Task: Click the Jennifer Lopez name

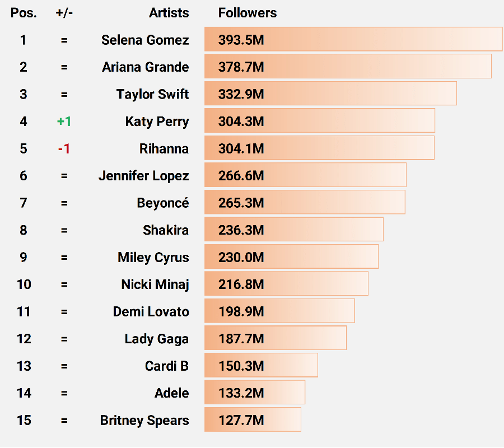Action: click(x=143, y=176)
